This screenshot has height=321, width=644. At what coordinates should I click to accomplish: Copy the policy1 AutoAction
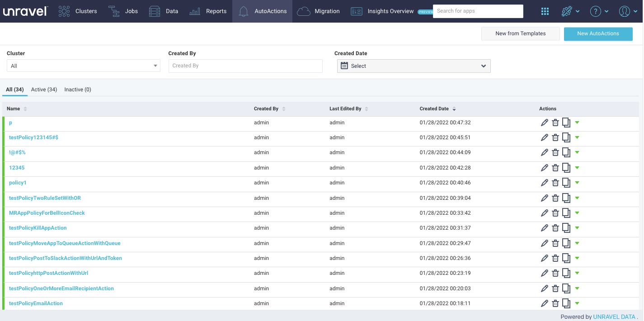pyautogui.click(x=566, y=183)
